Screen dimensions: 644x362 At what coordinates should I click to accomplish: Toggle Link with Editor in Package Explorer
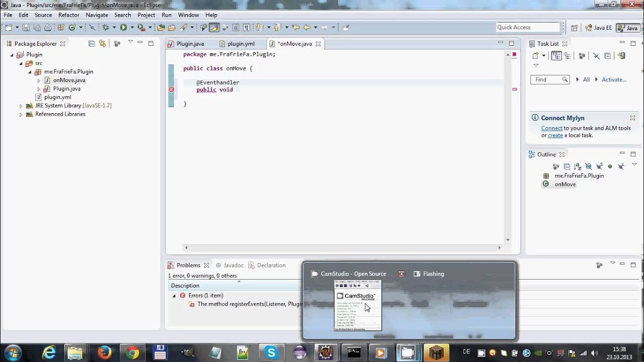point(103,44)
